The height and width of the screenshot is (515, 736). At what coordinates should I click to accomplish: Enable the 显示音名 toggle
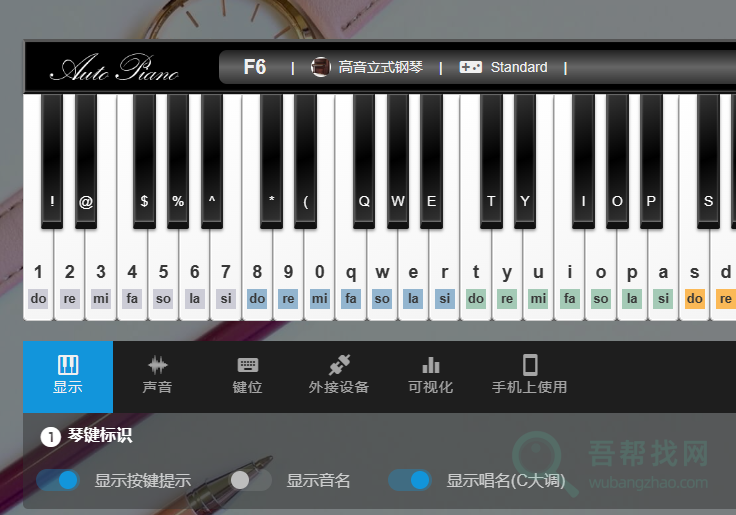click(250, 480)
